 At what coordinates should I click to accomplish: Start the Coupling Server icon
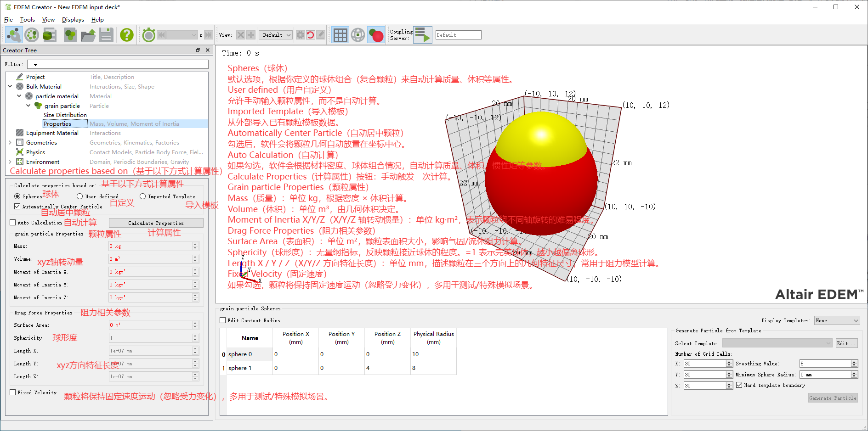point(422,35)
